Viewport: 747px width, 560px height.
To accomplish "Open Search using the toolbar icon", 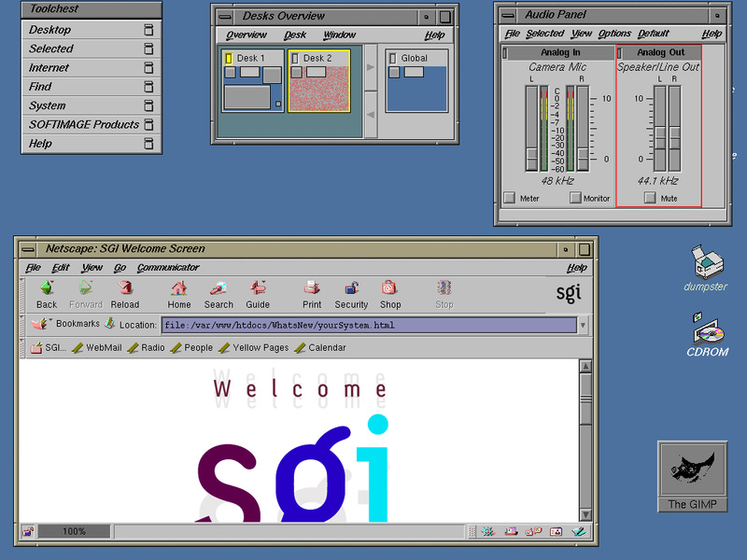I will (x=218, y=292).
